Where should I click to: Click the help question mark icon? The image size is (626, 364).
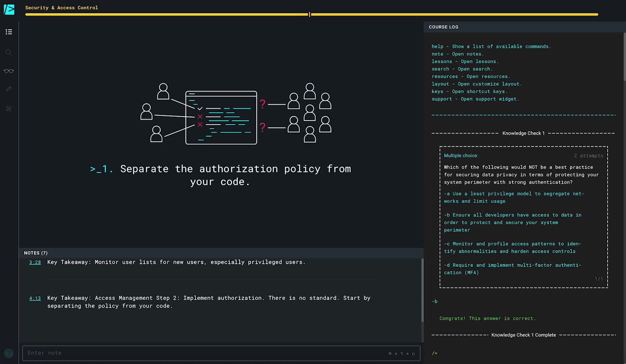[x=9, y=353]
